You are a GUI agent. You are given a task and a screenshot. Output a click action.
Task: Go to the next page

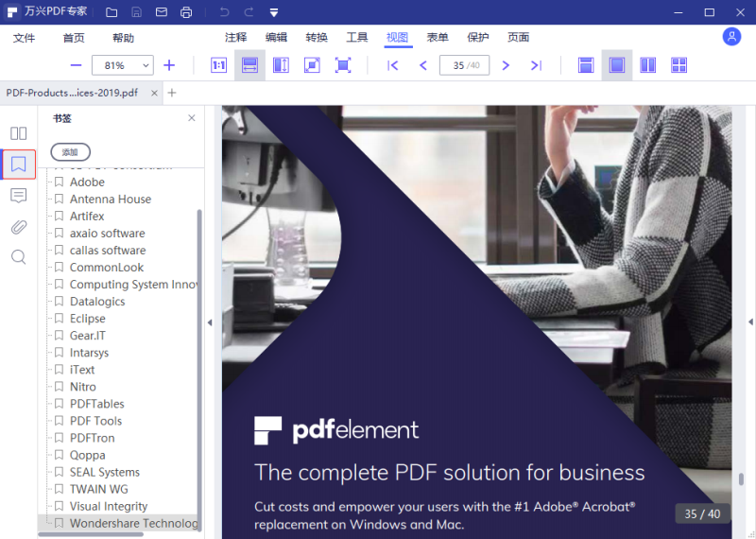click(x=506, y=65)
